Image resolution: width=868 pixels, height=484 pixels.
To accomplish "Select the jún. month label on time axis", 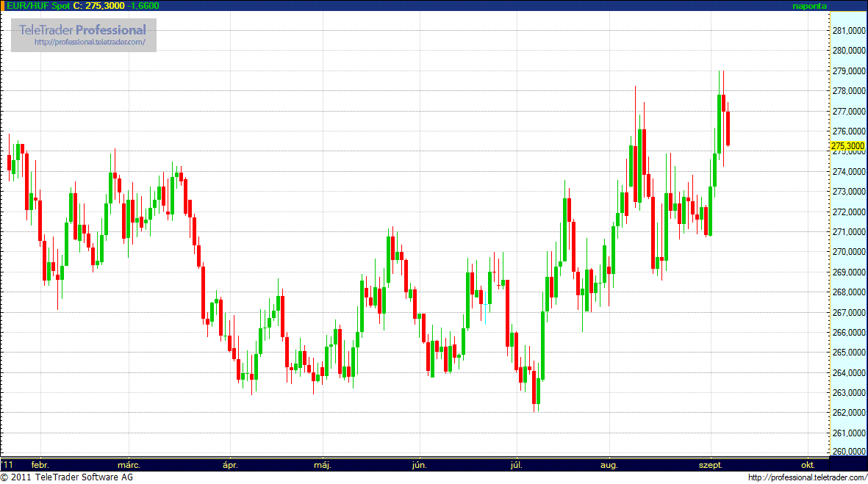I will 420,465.
